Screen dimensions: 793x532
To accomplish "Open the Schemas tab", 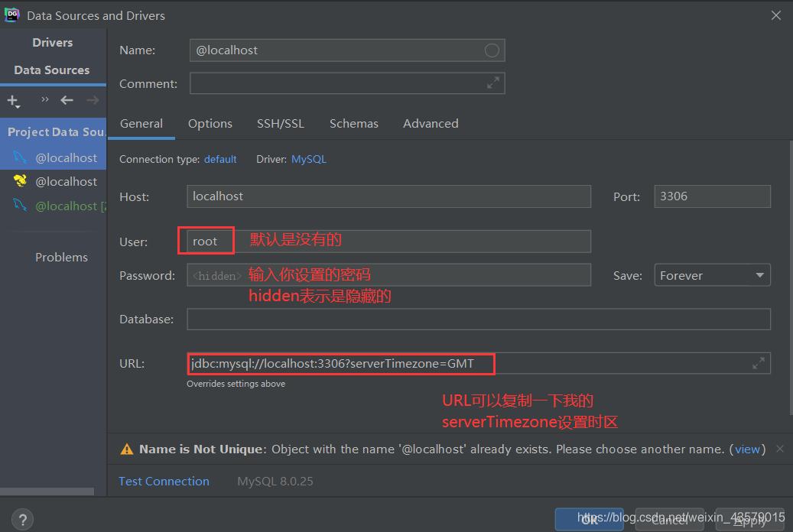I will (x=354, y=123).
